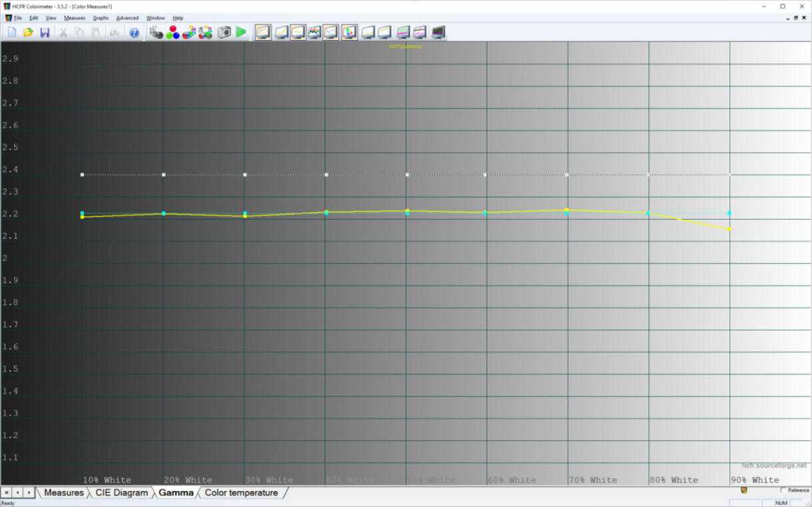Click the tab scroll right arrow

[x=29, y=493]
